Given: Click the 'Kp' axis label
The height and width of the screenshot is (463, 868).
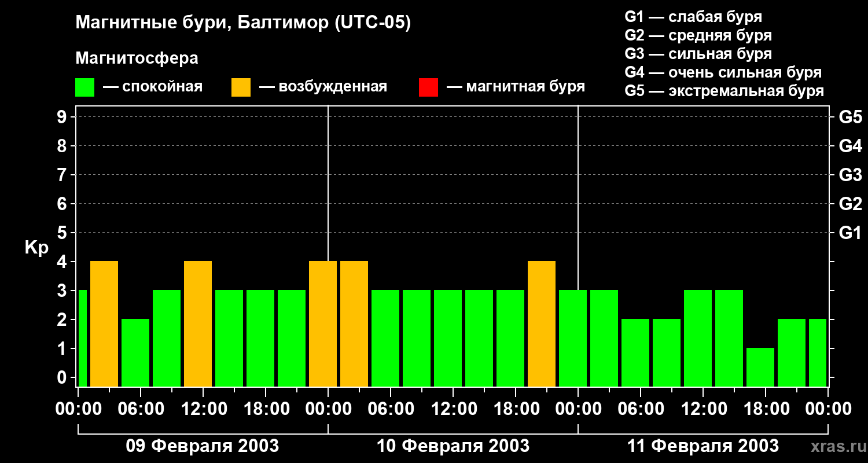Looking at the screenshot, I should pos(36,248).
